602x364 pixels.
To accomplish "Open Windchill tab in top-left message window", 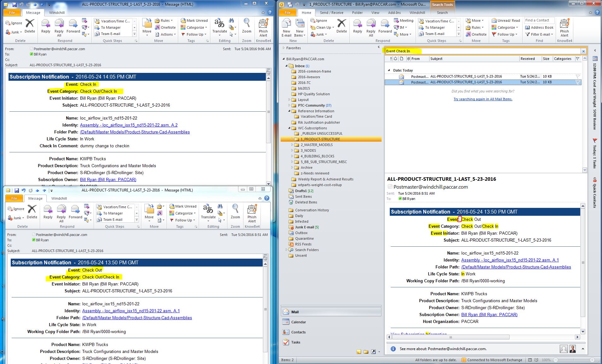I will click(57, 13).
